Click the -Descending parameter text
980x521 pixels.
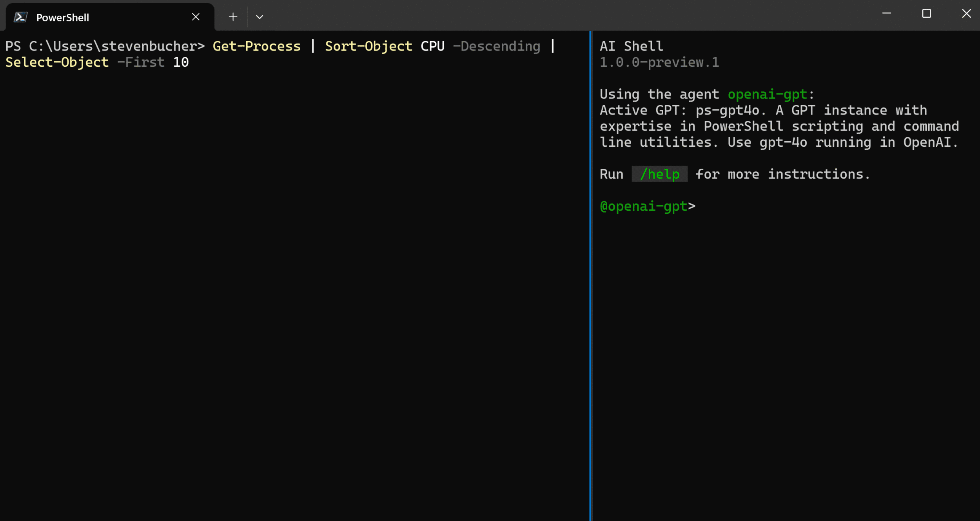pos(496,46)
